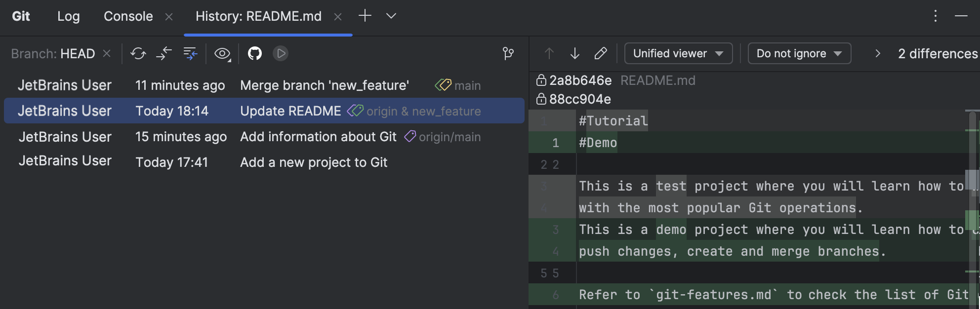Click revision 2a8b646e README.md header

[622, 80]
